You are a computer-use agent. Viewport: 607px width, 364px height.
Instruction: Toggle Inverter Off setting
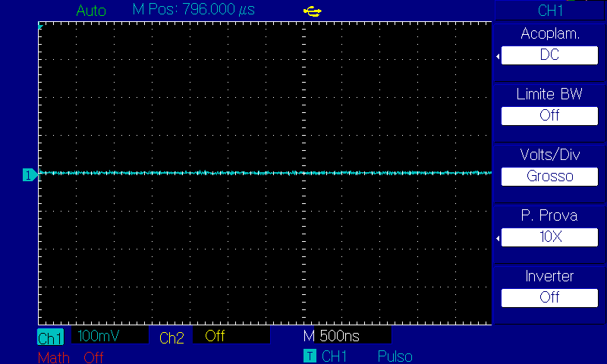coord(549,297)
